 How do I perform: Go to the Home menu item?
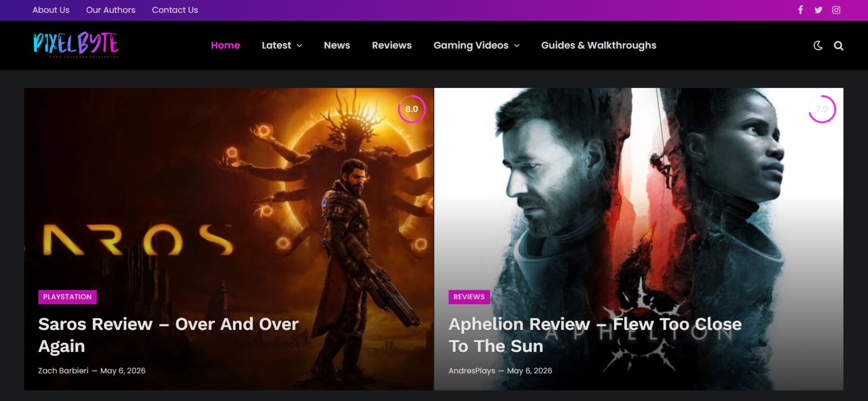(x=226, y=45)
